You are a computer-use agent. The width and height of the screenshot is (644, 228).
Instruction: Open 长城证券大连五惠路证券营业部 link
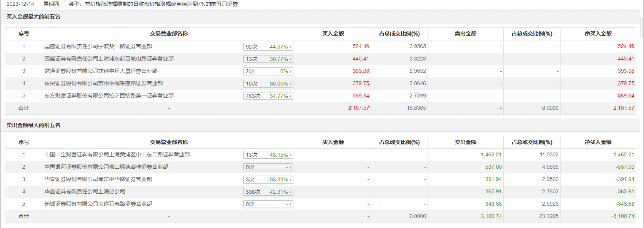98,204
